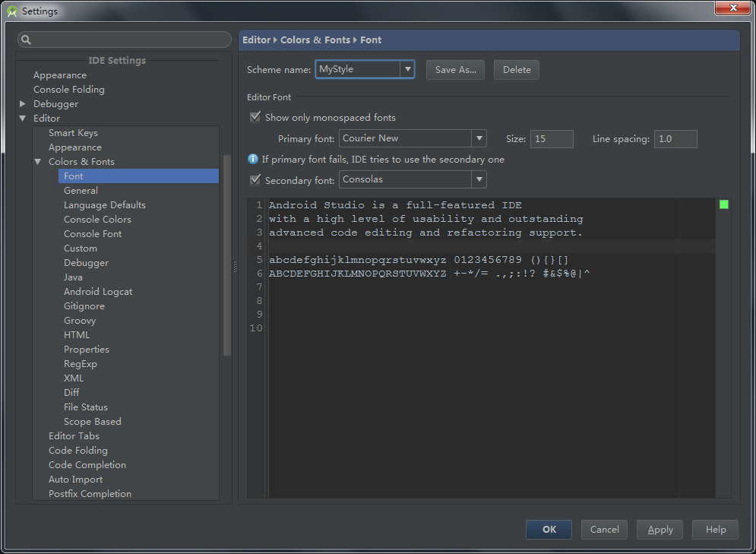Click the search magnifier icon in settings

pyautogui.click(x=26, y=40)
